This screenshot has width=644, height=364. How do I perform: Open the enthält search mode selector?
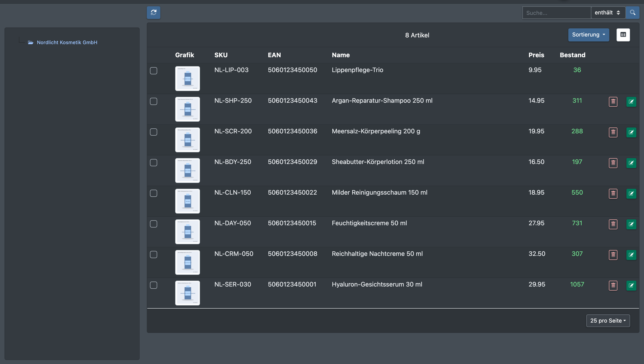tap(608, 12)
